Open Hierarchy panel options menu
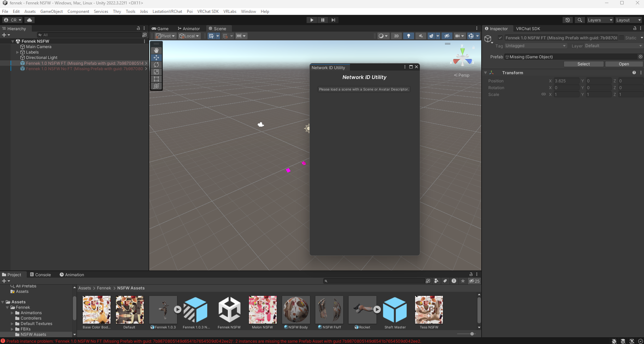Image resolution: width=644 pixels, height=344 pixels. click(x=144, y=28)
